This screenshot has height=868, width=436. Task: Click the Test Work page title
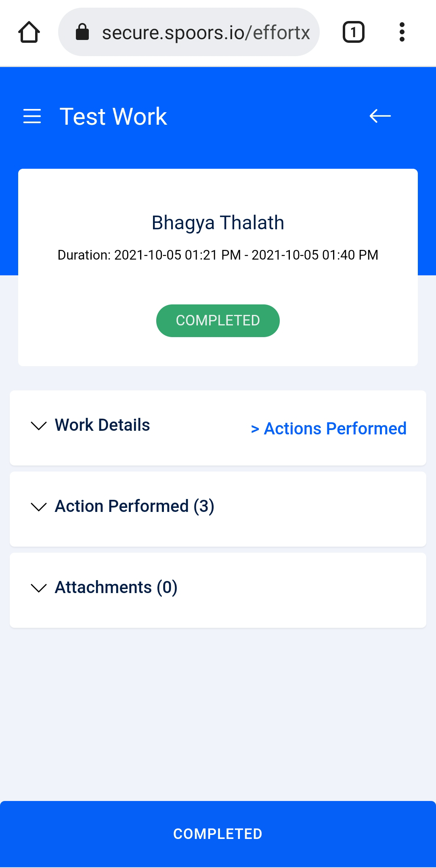coord(113,117)
